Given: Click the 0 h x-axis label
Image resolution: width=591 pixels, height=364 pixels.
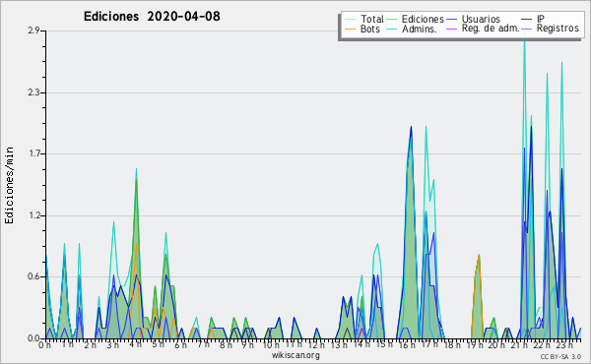Looking at the screenshot, I should [44, 345].
